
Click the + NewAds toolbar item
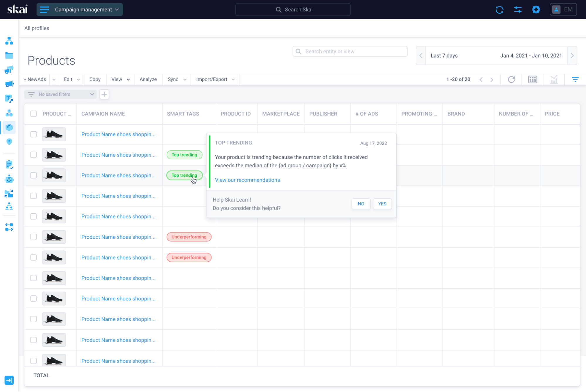click(35, 79)
